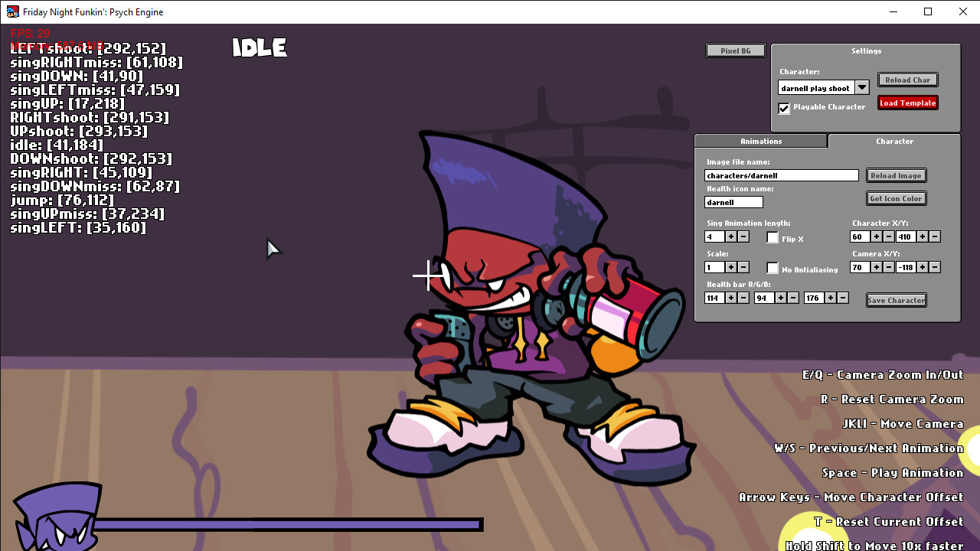The image size is (980, 551).
Task: Decrease Character X value of 60
Action: coord(889,237)
